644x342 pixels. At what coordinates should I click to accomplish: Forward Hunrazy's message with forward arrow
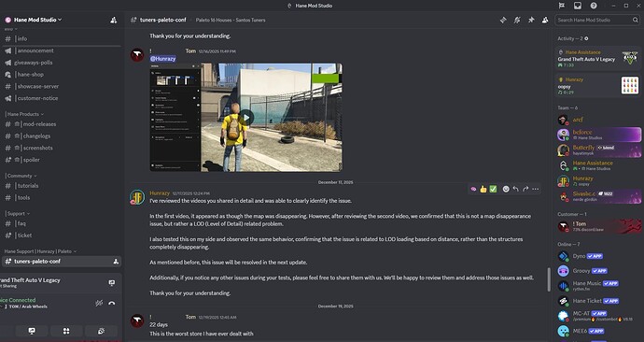525,189
